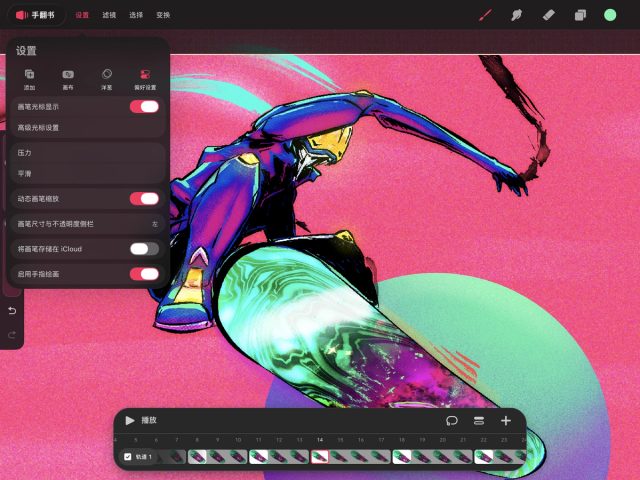Open the 压力 settings row
Viewport: 640px width, 480px height.
(x=88, y=153)
